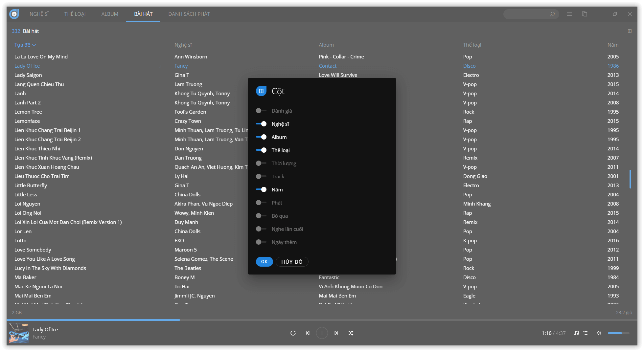The image size is (644, 352).
Task: Click the mini player mode icon
Action: click(585, 14)
